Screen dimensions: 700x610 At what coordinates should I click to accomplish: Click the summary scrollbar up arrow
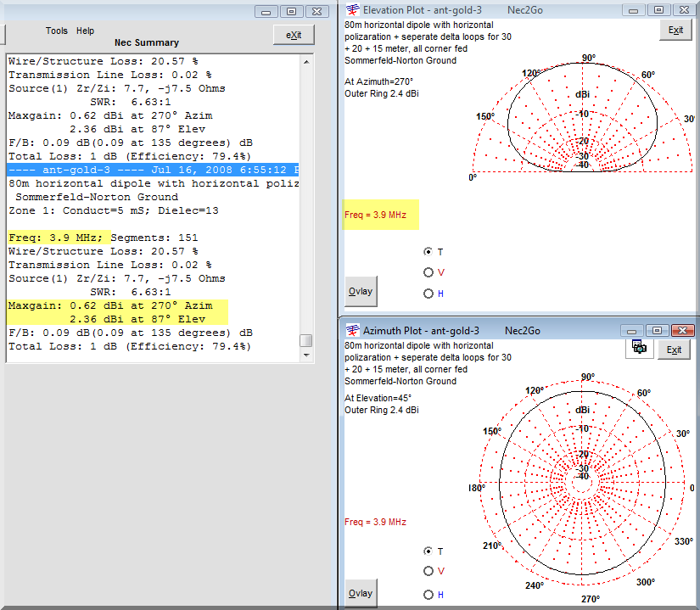click(305, 63)
